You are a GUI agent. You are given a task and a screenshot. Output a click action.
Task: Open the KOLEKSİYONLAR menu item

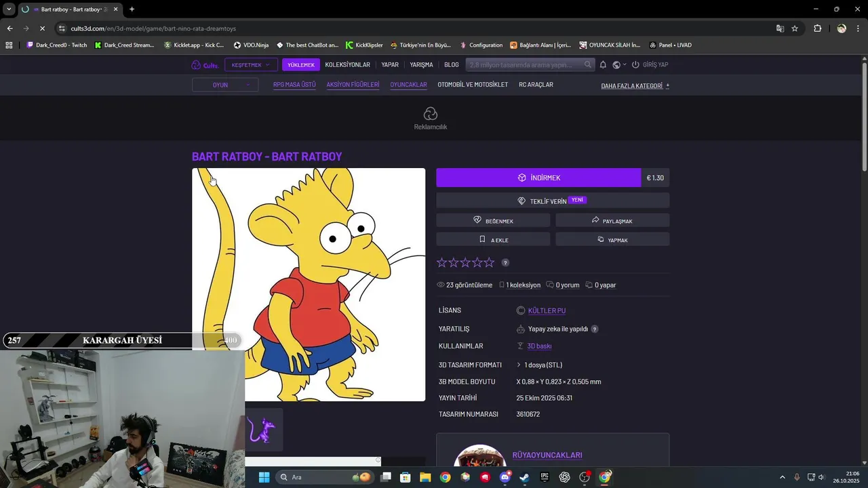(x=347, y=65)
